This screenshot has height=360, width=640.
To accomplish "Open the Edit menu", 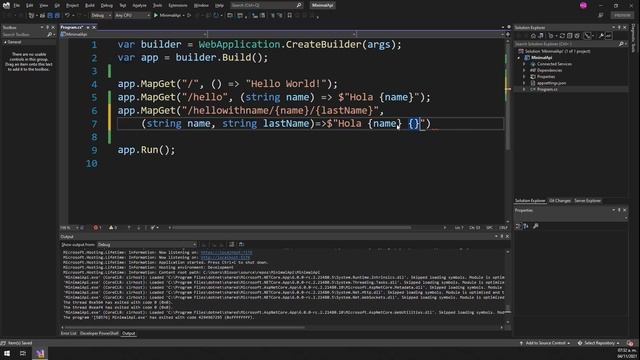I will [x=30, y=5].
